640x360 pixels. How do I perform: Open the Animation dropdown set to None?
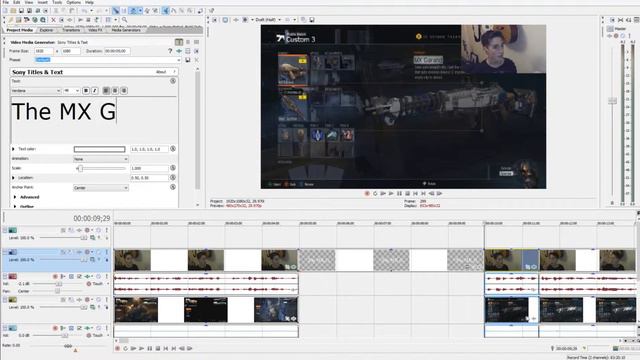click(x=101, y=159)
